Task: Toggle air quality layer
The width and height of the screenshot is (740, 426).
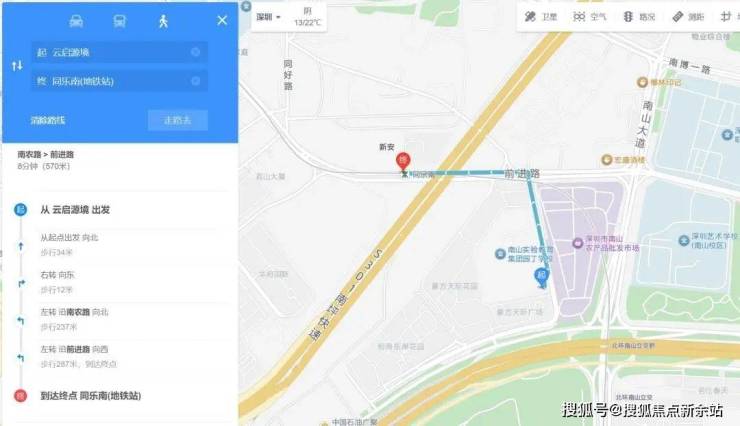Action: point(589,17)
